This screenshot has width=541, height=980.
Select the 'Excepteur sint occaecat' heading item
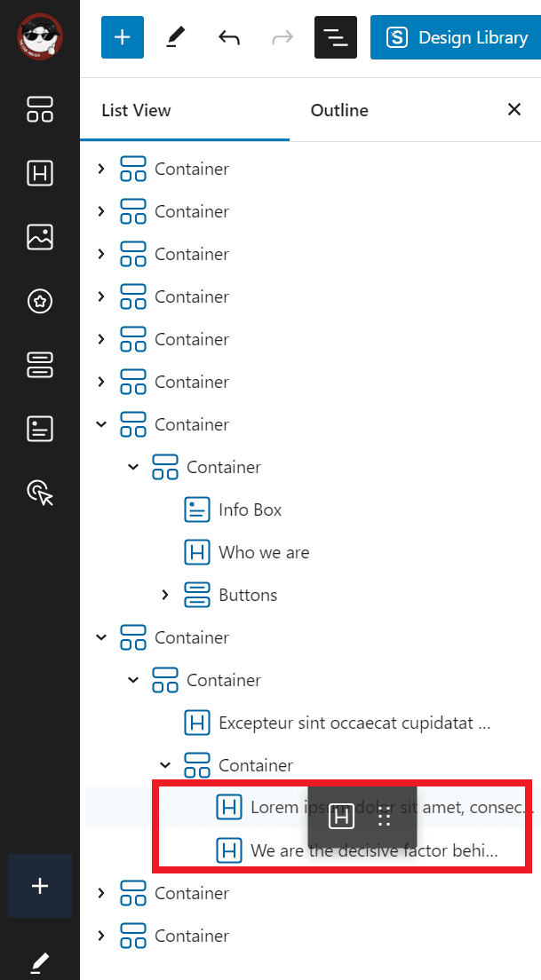pyautogui.click(x=354, y=723)
